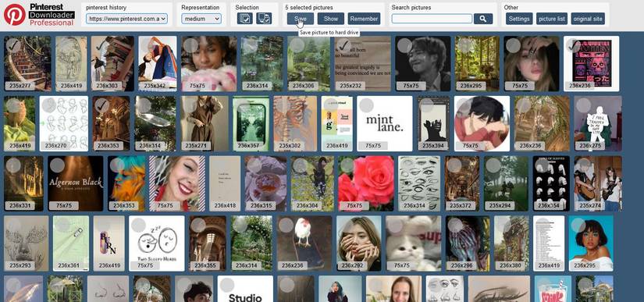This screenshot has height=302, width=644.
Task: Click the Show selected pictures button
Action: [331, 19]
